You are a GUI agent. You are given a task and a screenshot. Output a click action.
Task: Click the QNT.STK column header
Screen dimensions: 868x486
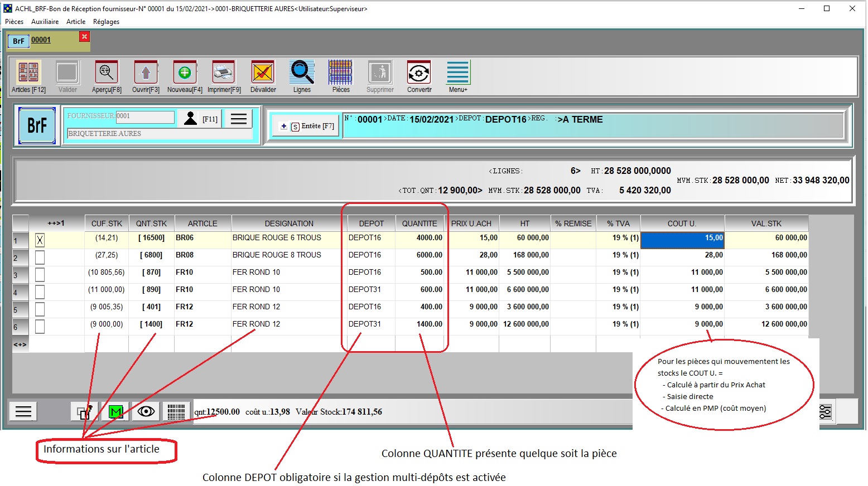click(x=151, y=223)
